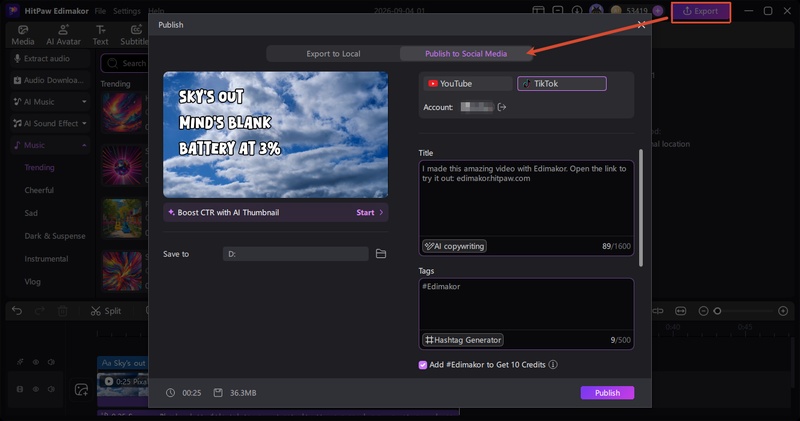This screenshot has width=800, height=421.
Task: Start the AI Thumbnail booster
Action: pyautogui.click(x=369, y=212)
